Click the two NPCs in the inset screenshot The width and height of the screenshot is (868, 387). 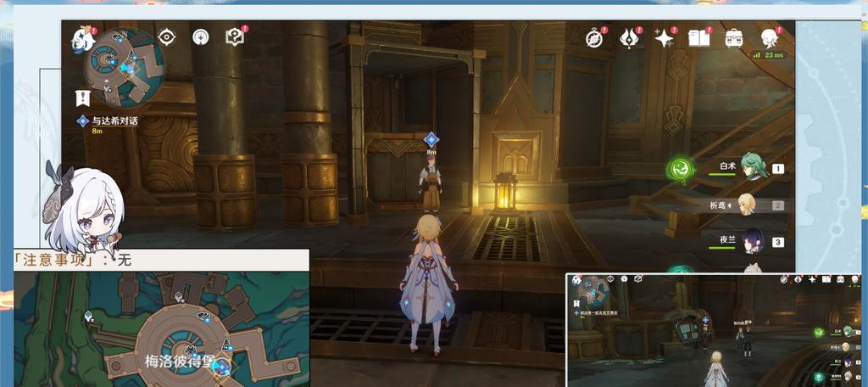(x=743, y=339)
